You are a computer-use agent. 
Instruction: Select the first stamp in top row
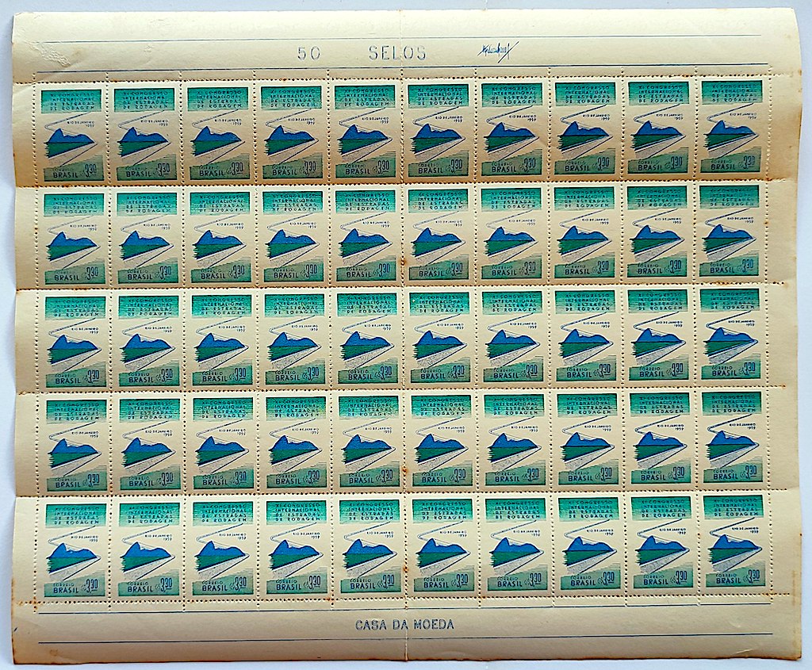pos(71,133)
